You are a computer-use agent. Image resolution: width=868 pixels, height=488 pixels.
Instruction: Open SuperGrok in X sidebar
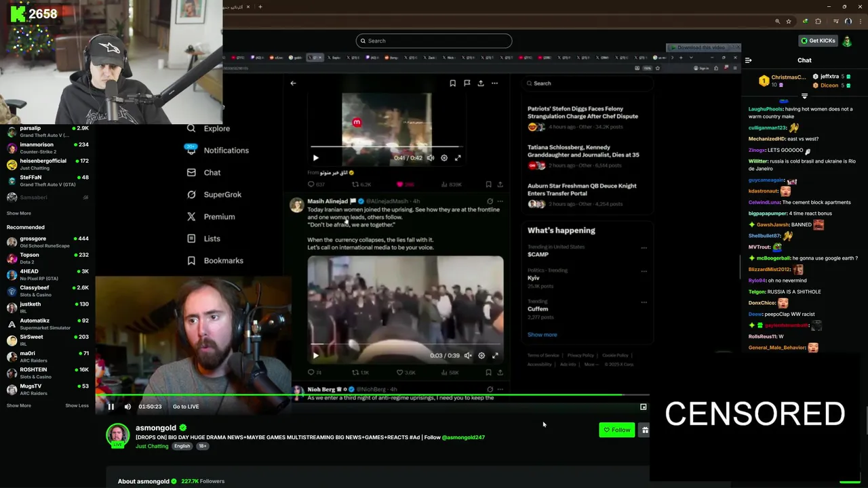pos(214,195)
